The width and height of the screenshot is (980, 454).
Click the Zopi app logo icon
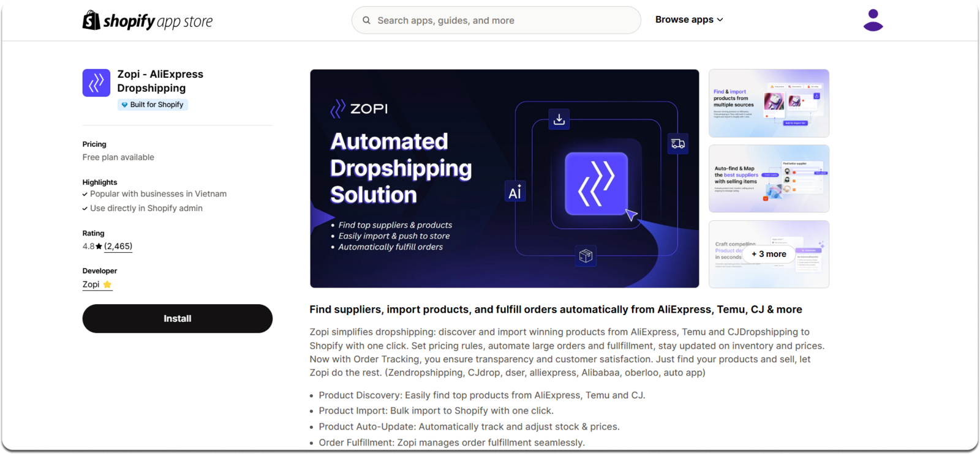pos(96,83)
